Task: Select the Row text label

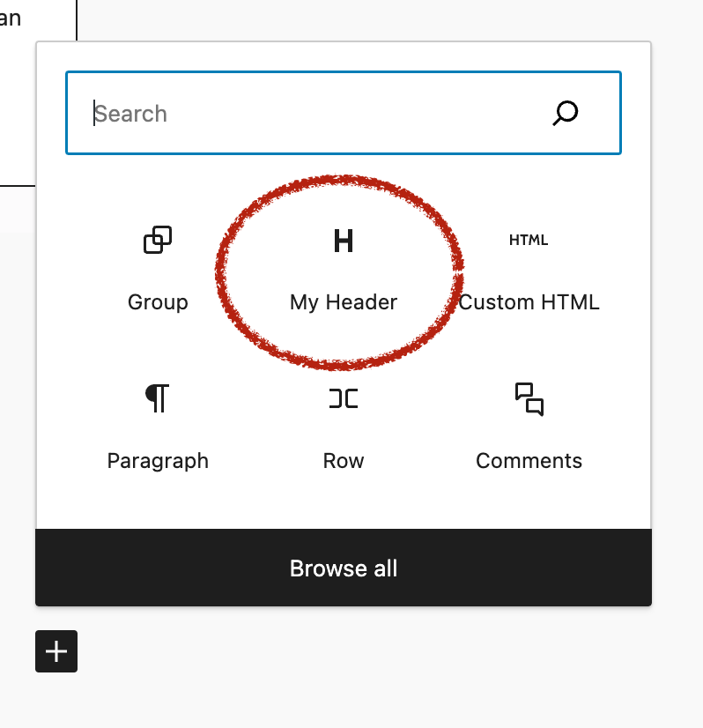Action: tap(344, 461)
